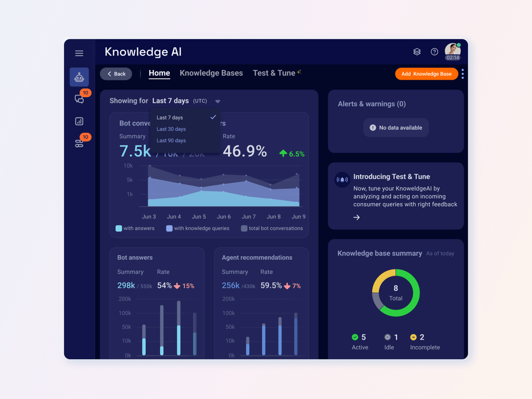Click the stacked layers icon in header
This screenshot has height=399, width=532.
(417, 52)
